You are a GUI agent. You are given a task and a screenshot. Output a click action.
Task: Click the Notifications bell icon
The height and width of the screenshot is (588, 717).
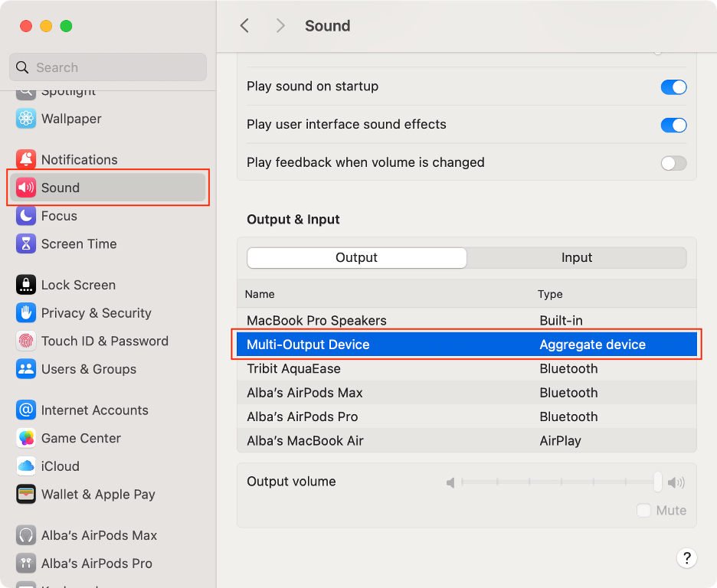(26, 159)
